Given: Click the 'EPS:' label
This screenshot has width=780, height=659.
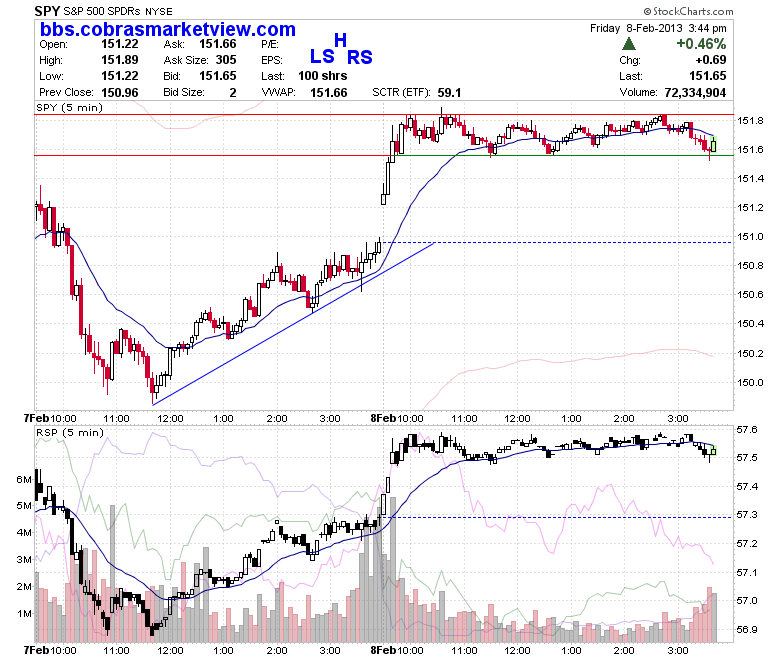Looking at the screenshot, I should [272, 60].
